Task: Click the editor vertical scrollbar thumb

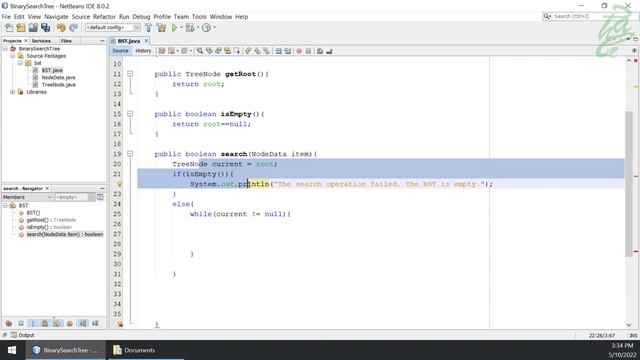Action: point(629,184)
